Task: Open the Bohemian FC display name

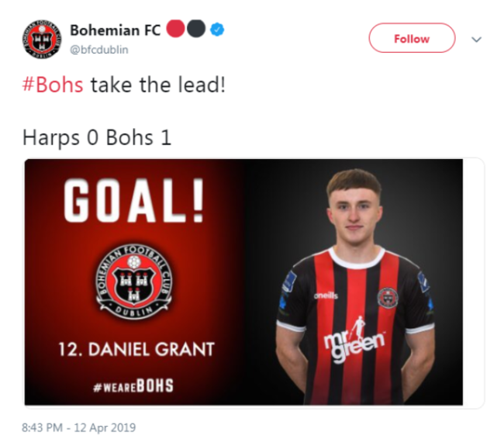Action: (116, 30)
